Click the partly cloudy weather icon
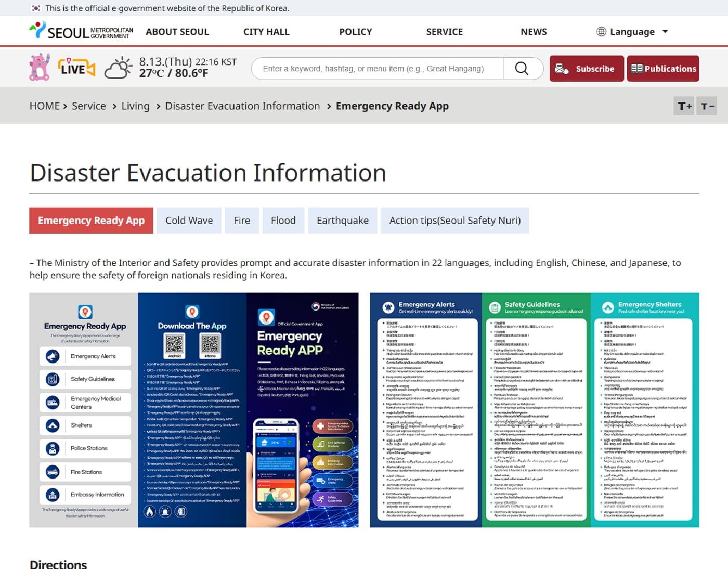 pyautogui.click(x=118, y=68)
